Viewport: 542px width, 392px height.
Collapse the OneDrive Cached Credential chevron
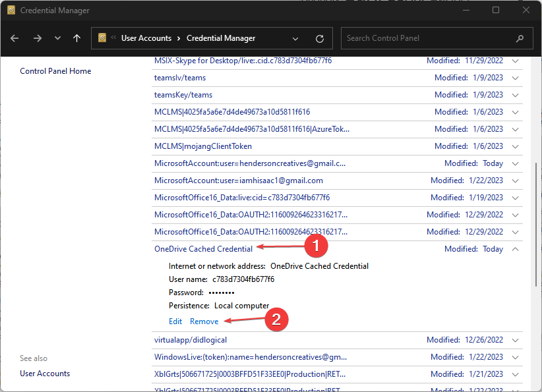click(515, 249)
